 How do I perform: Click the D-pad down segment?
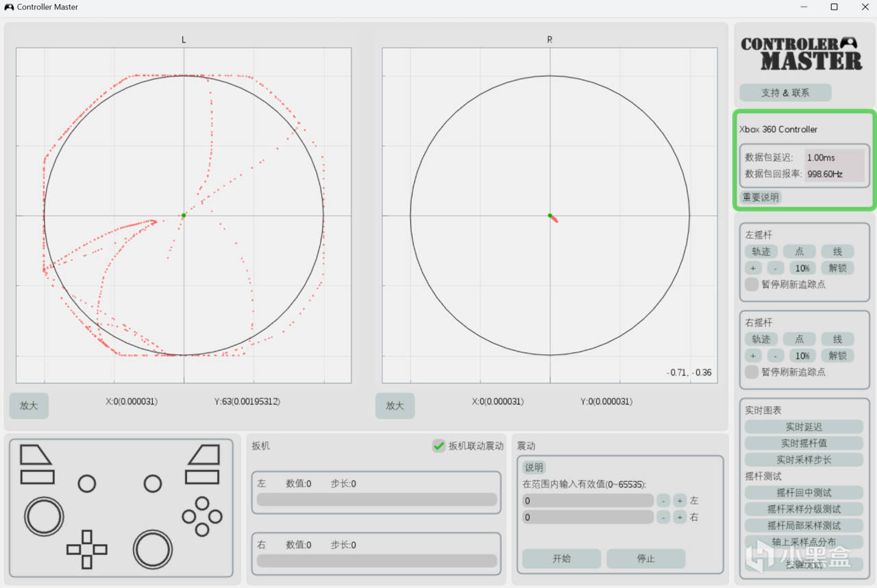click(x=87, y=562)
